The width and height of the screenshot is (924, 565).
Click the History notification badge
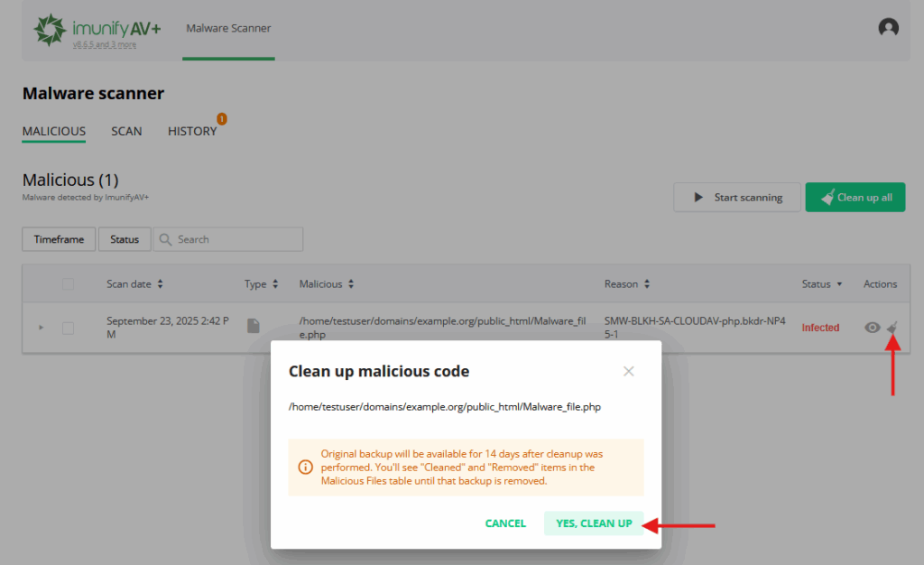click(x=221, y=118)
